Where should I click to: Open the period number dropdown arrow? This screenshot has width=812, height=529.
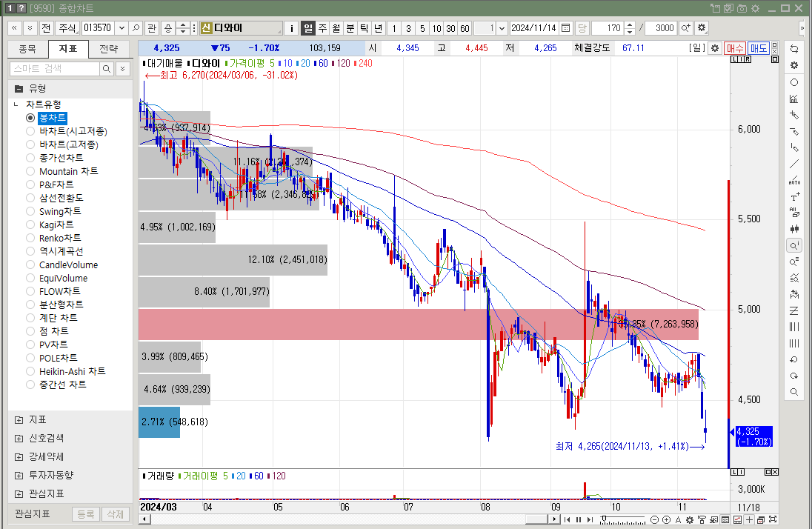point(502,28)
